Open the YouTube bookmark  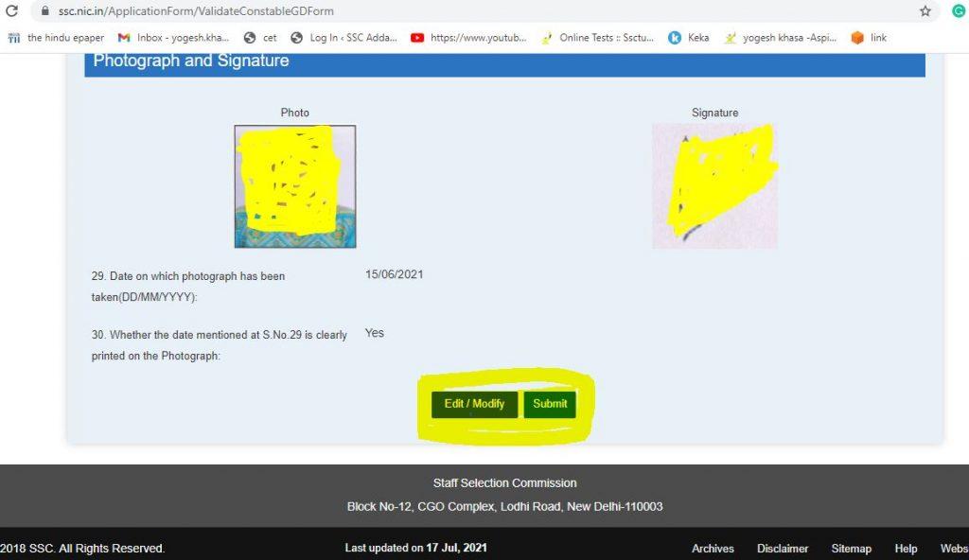tap(468, 38)
